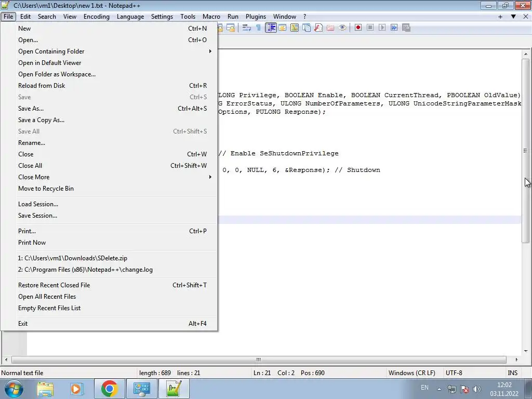Open the down-triangle document list icon
Viewport: 532px width, 399px height.
point(513,17)
